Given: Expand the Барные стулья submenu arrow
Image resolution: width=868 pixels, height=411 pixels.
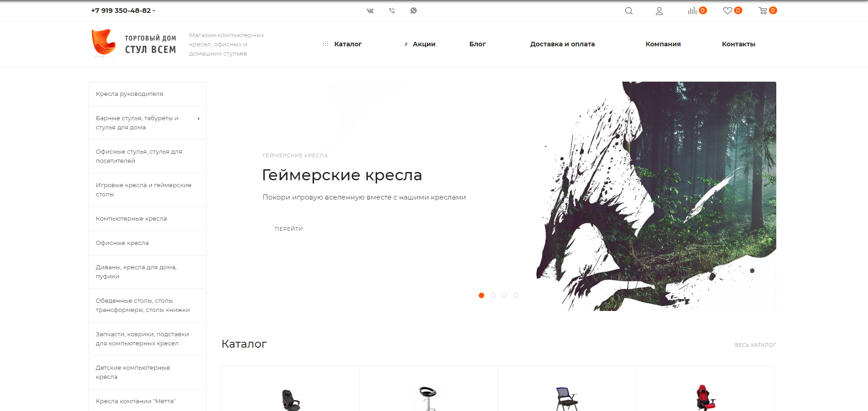Looking at the screenshot, I should click(199, 118).
